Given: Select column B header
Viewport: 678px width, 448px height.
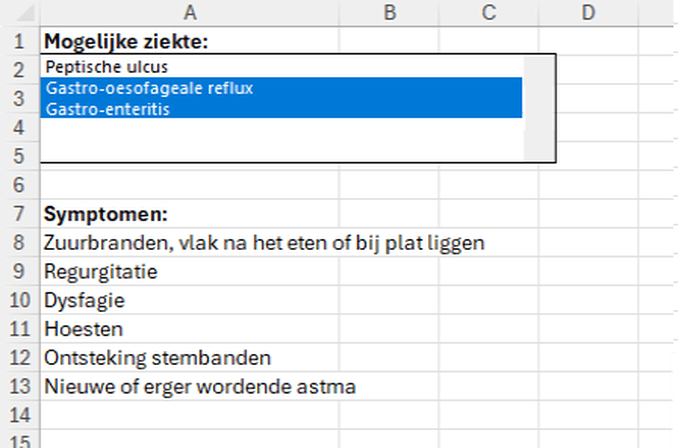Looking at the screenshot, I should pos(389,13).
